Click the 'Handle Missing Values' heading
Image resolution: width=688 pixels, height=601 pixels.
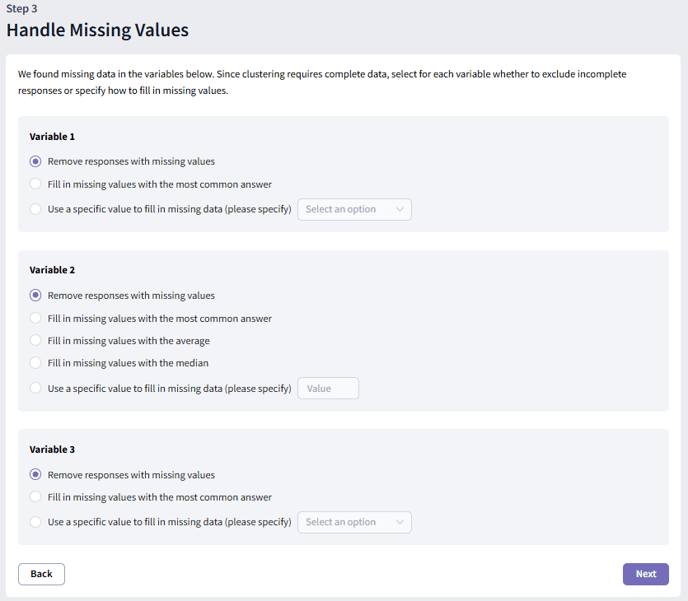click(97, 30)
